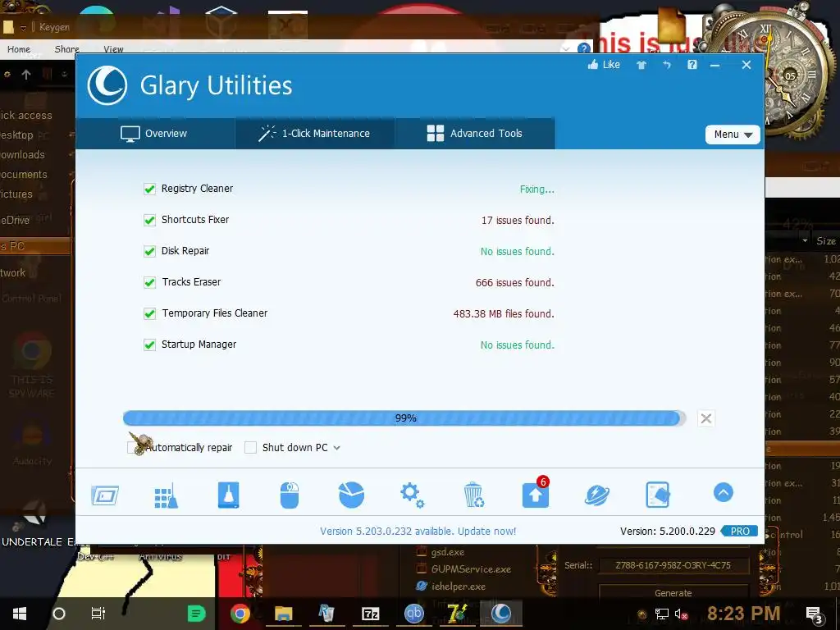Open the Startup Manager icon in bottom toolbar
The image size is (840, 630).
(x=105, y=495)
